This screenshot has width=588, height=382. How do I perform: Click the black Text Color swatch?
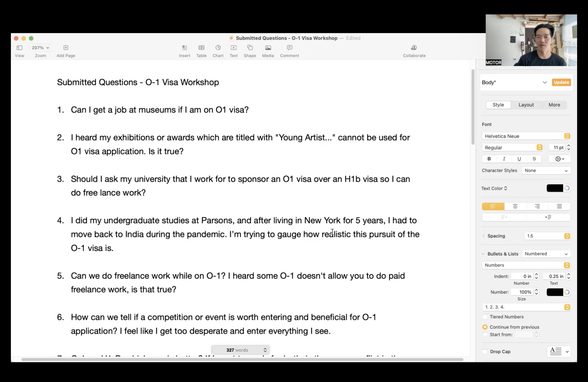click(x=554, y=188)
